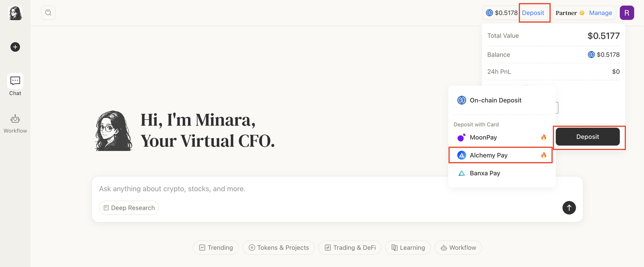Toggle Deep Research mode
This screenshot has height=267, width=644.
(129, 208)
